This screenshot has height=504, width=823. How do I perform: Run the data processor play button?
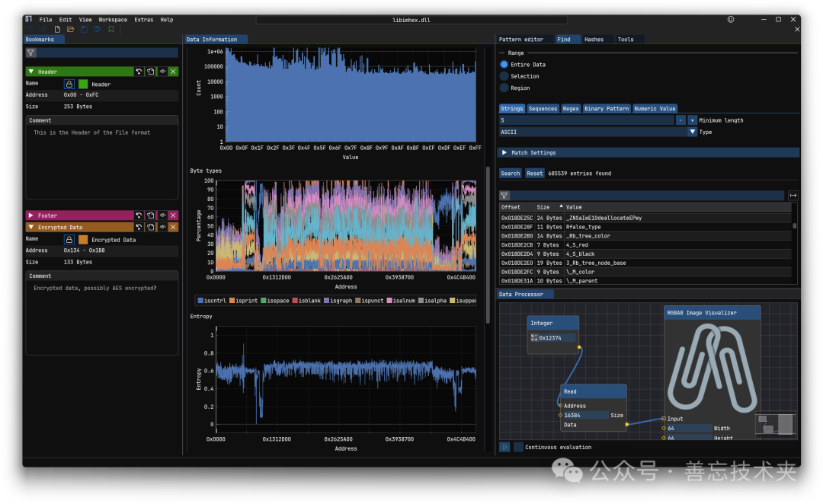pyautogui.click(x=504, y=447)
